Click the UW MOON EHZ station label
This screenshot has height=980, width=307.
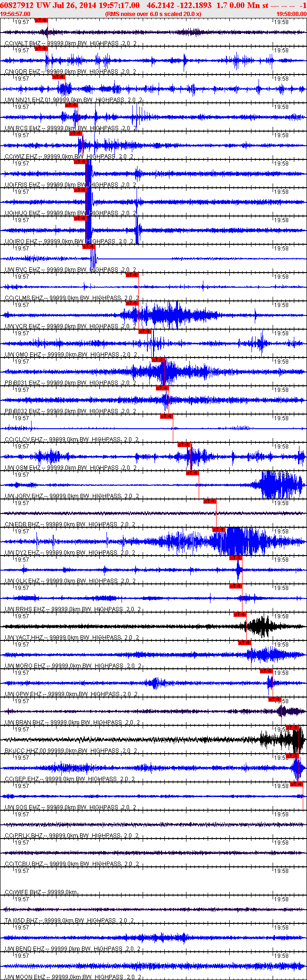(25, 977)
